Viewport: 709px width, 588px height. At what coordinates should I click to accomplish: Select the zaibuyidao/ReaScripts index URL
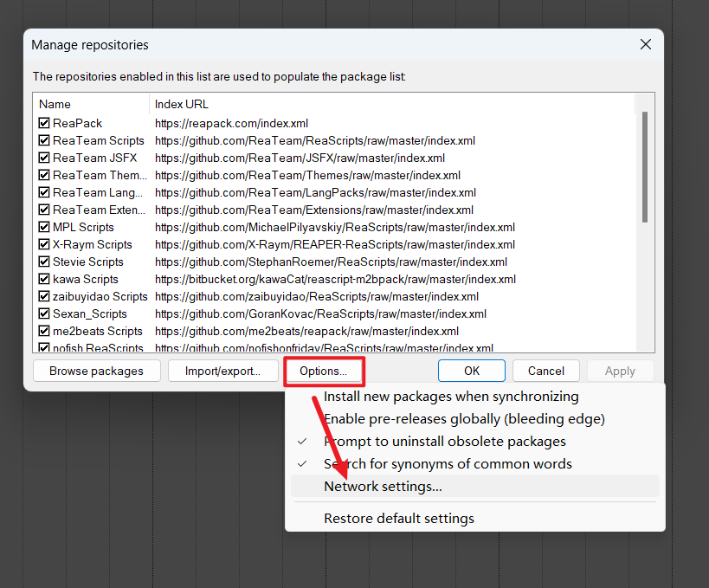pos(317,296)
